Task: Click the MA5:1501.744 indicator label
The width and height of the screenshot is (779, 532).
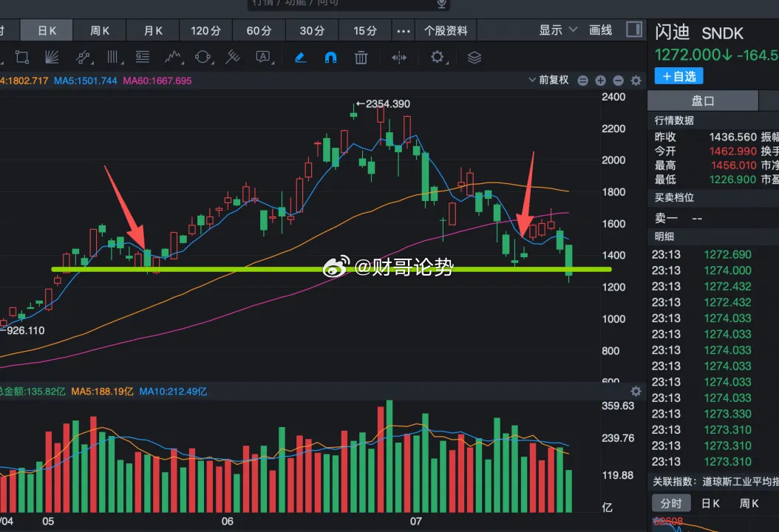Action: [86, 81]
